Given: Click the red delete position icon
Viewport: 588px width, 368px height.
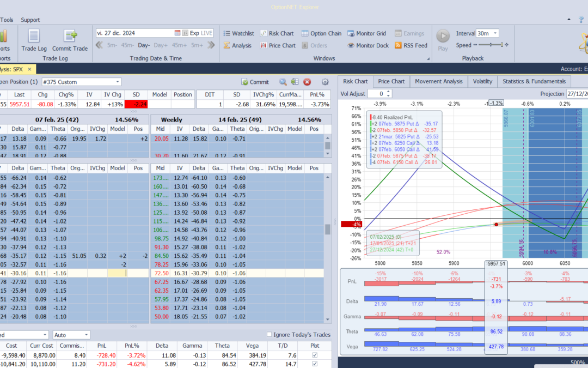Looking at the screenshot, I should pos(307,82).
